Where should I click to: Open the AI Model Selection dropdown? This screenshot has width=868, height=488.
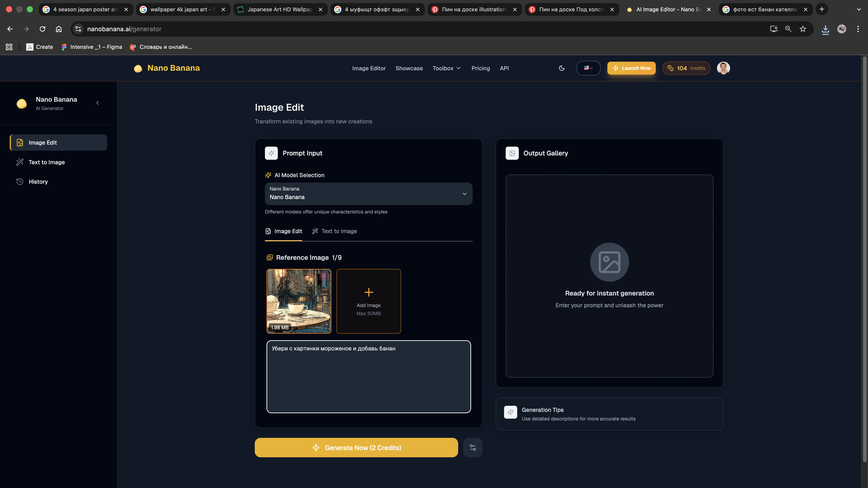point(368,194)
